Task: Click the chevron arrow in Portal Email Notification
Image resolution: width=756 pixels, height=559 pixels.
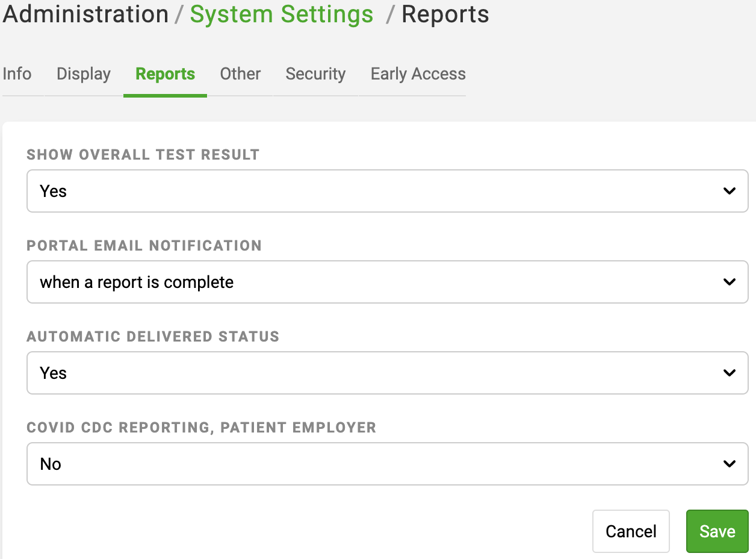Action: click(729, 282)
